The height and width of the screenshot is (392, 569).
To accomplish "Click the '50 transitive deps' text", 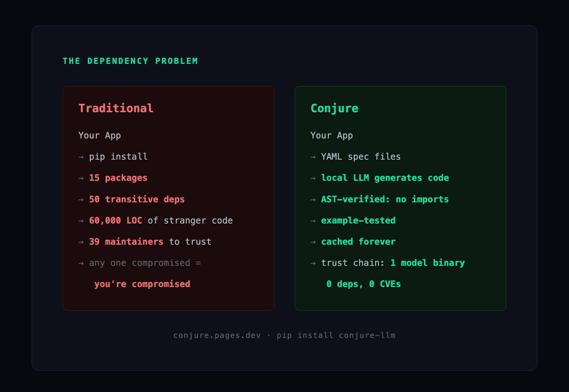I will click(137, 199).
